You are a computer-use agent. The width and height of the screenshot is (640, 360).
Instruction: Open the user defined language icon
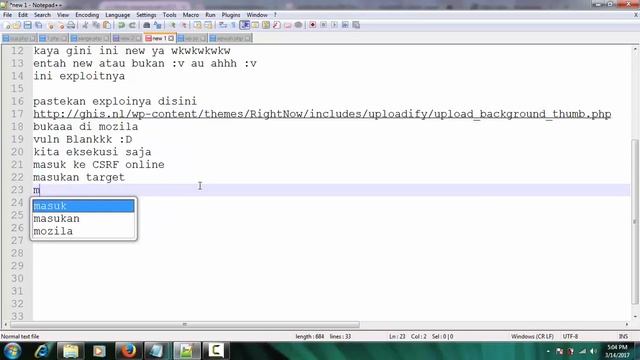(255, 25)
